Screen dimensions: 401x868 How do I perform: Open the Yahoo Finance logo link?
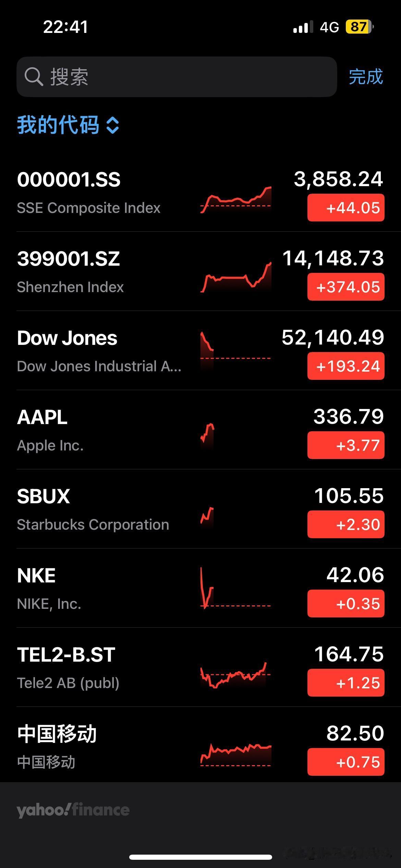point(73,810)
